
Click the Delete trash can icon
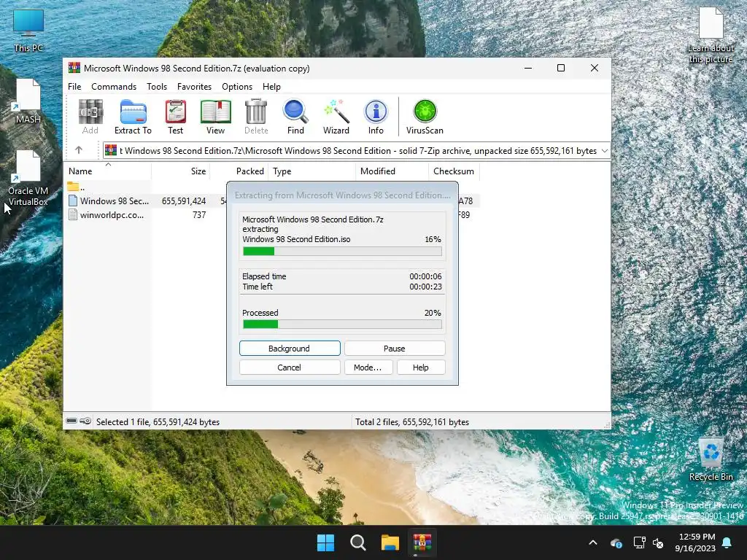click(256, 112)
